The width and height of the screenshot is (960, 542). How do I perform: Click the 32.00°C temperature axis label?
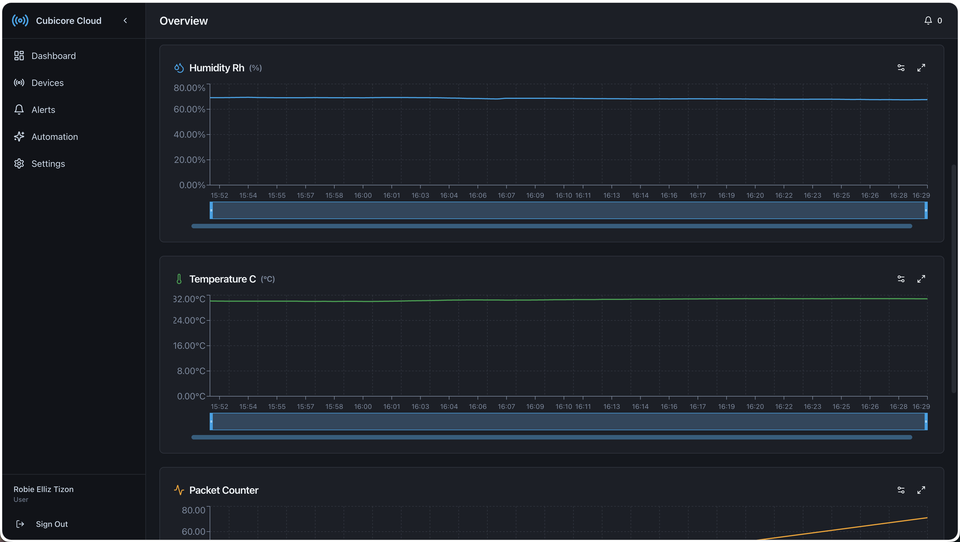(189, 299)
